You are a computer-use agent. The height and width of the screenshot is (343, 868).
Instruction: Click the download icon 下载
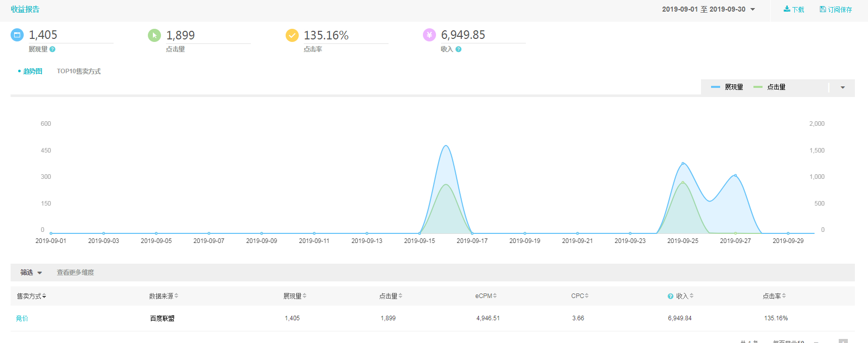[787, 9]
